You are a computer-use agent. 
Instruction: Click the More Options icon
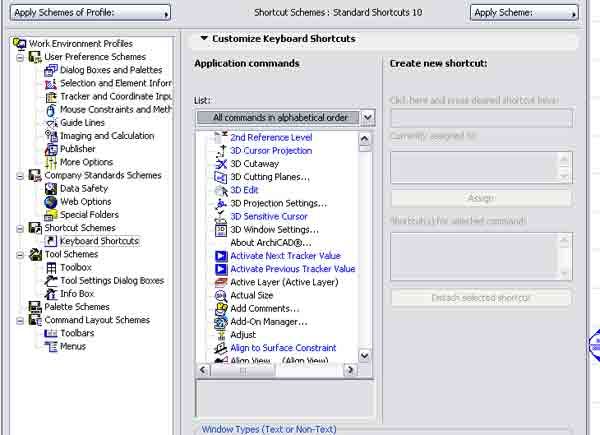51,163
